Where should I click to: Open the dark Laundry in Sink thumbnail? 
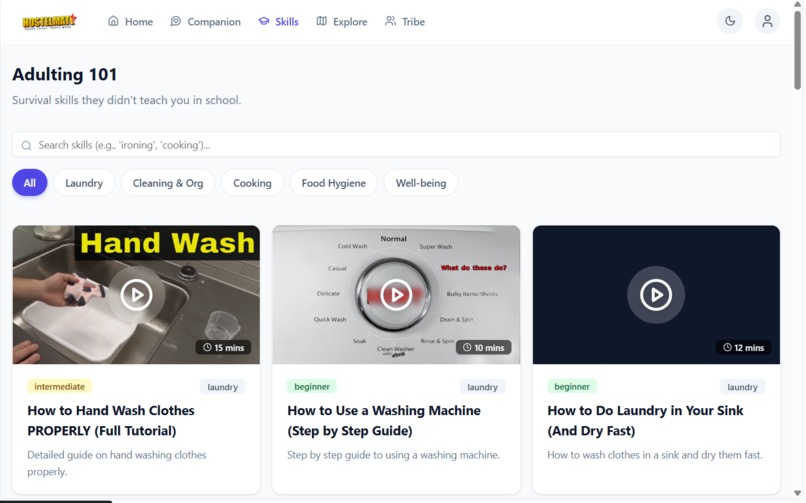656,295
